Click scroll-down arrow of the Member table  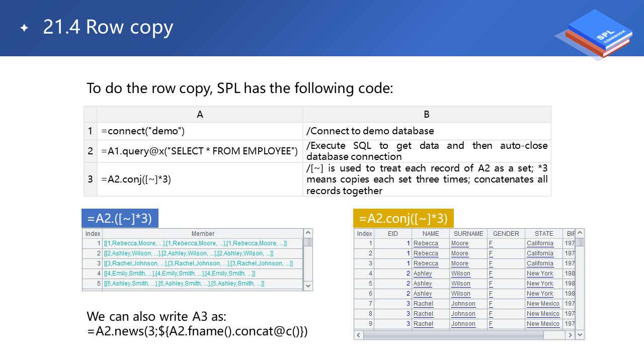coord(308,286)
